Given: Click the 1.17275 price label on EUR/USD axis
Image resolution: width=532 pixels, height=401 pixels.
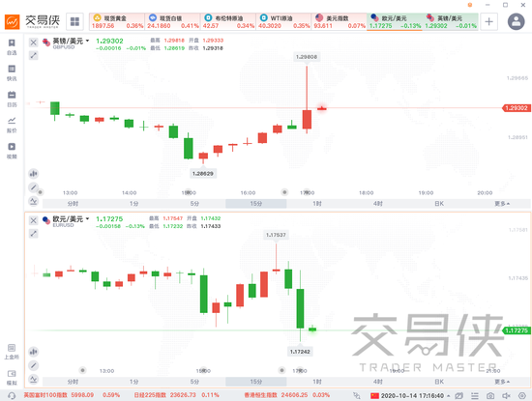Looking at the screenshot, I should (517, 330).
